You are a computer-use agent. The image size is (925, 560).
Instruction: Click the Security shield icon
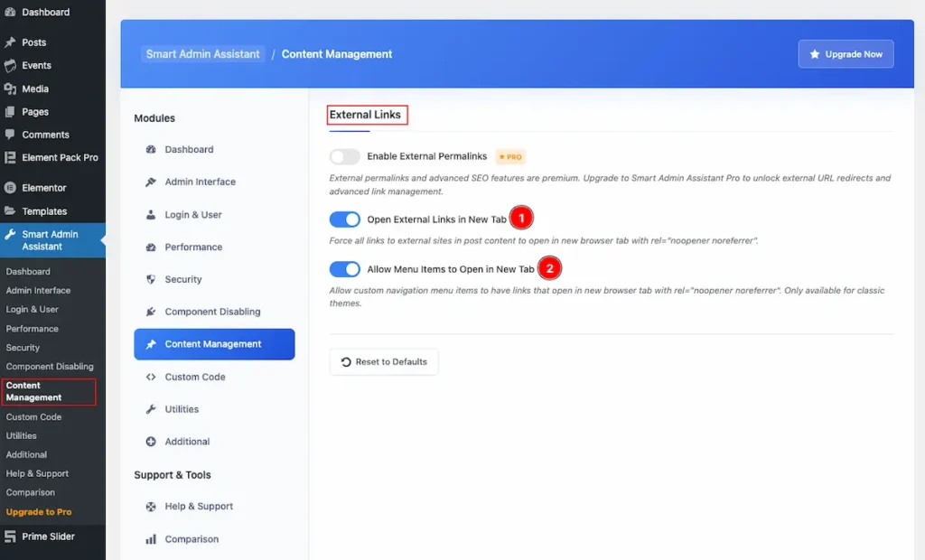pos(151,279)
